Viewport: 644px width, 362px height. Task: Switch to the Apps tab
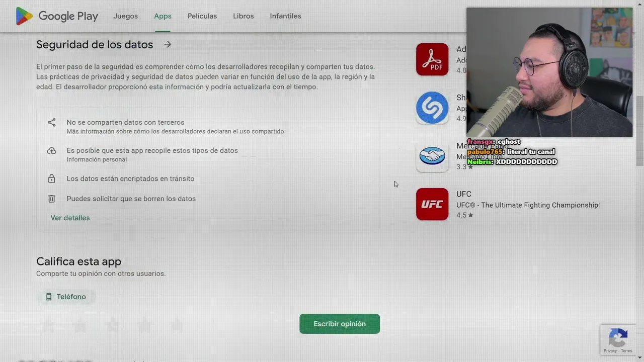(163, 16)
